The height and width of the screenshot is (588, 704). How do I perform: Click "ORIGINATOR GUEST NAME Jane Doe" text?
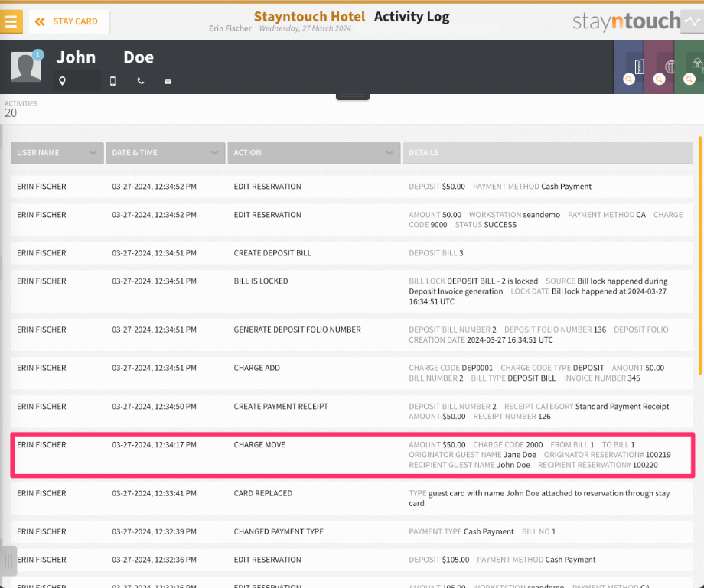(472, 455)
